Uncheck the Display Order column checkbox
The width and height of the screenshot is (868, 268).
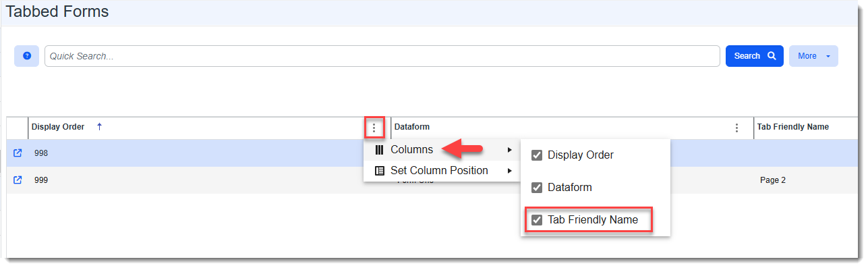click(537, 155)
